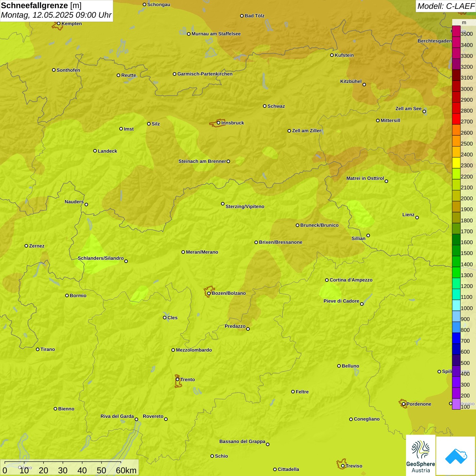Click the '2000' legend value
The height and width of the screenshot is (476, 476).
click(x=467, y=198)
